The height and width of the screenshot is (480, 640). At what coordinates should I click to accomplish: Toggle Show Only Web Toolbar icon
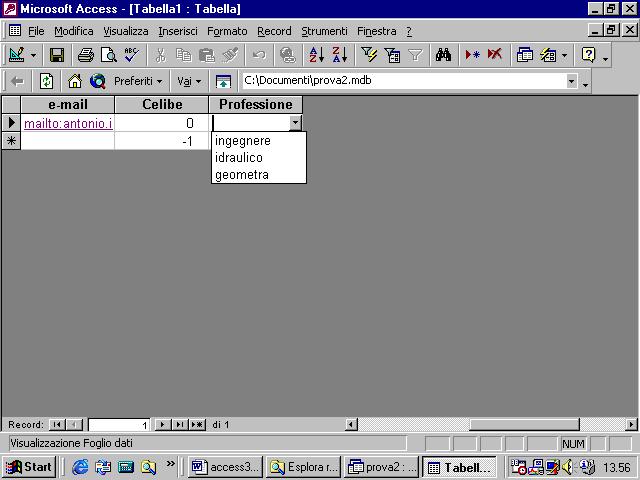click(x=223, y=81)
